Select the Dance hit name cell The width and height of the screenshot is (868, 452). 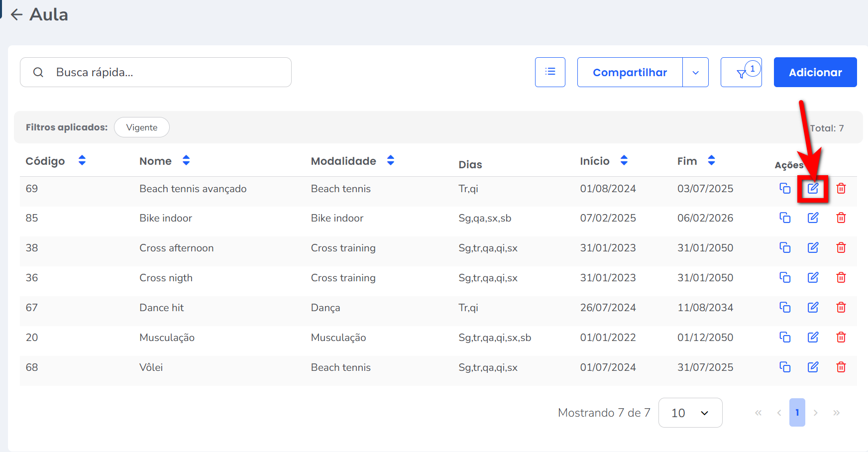click(x=162, y=308)
